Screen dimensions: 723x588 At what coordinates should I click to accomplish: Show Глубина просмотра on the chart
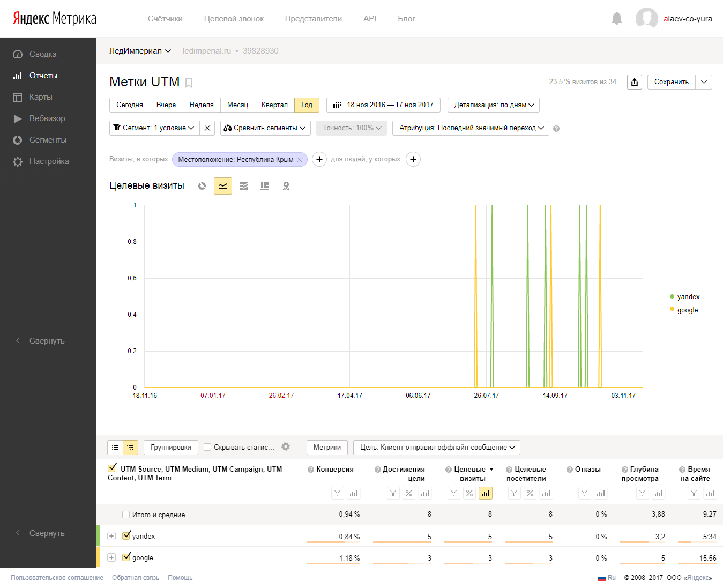tap(659, 493)
